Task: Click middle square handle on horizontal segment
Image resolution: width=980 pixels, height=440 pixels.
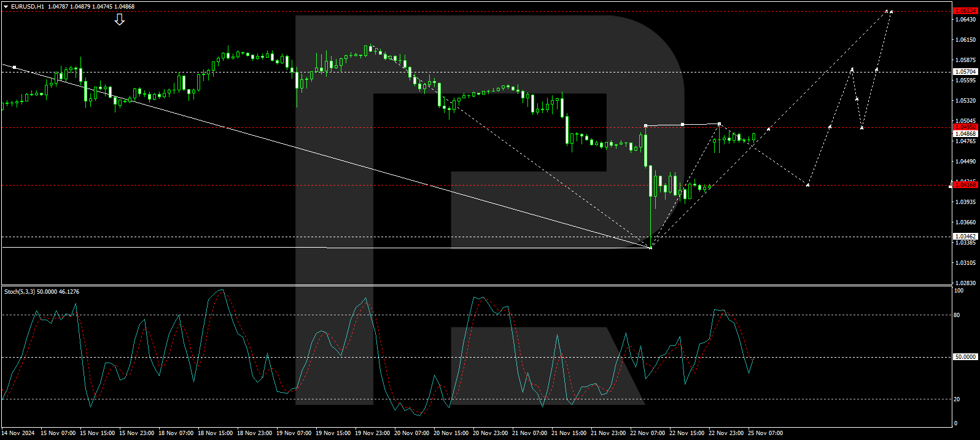Action: point(682,125)
